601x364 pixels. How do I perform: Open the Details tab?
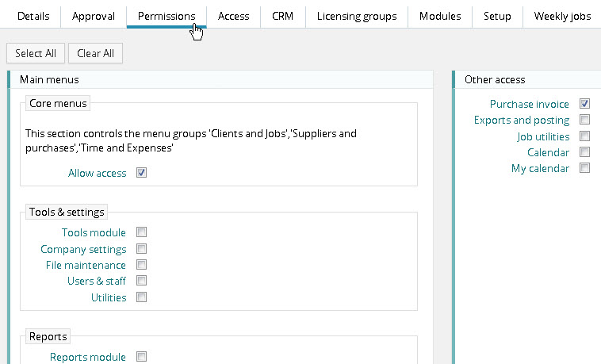[x=33, y=16]
